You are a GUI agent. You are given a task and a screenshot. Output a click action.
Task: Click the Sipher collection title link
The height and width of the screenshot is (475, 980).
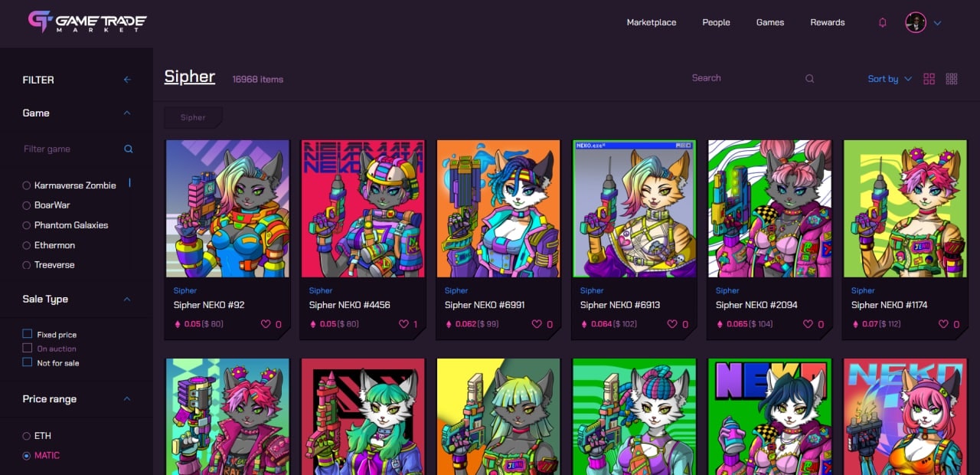point(190,77)
